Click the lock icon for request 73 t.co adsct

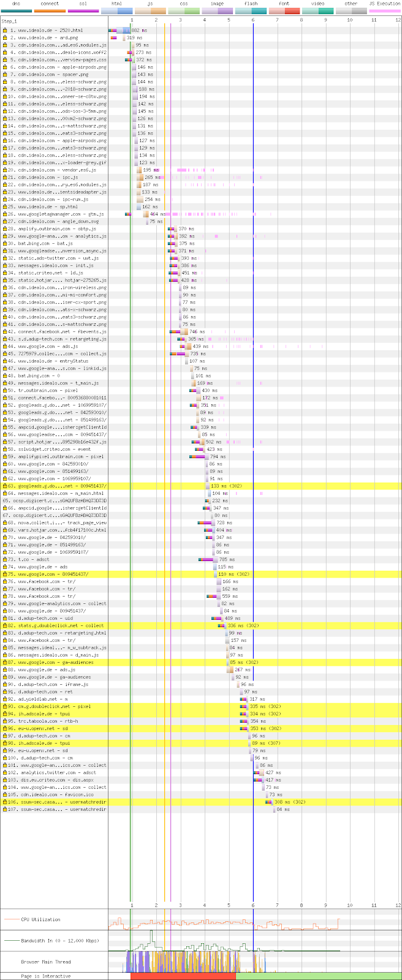5,559
